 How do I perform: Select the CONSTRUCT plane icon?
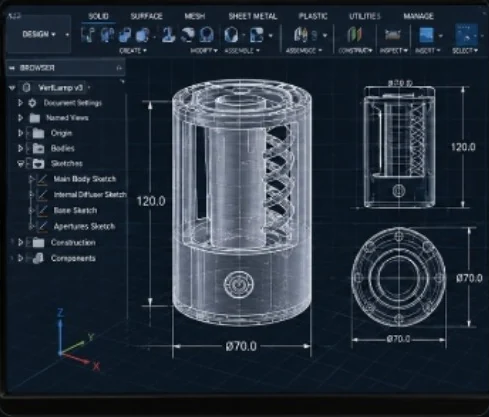354,34
